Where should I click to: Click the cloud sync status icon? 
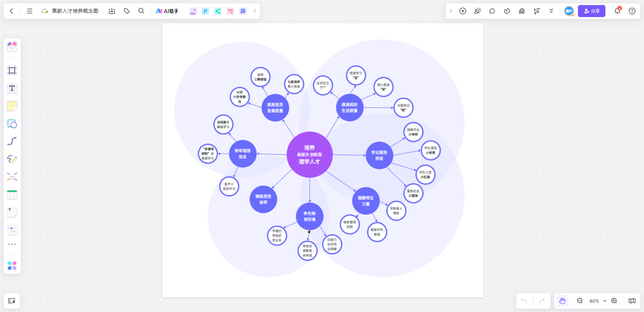[45, 11]
